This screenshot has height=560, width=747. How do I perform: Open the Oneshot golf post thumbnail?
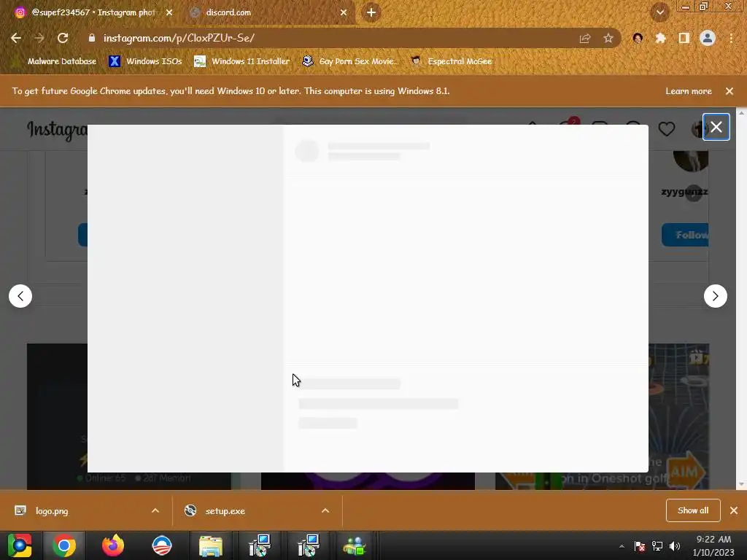pyautogui.click(x=679, y=416)
